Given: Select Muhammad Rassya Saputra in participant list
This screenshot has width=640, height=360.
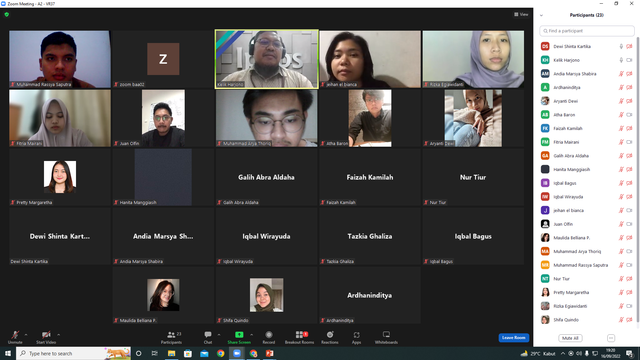Looking at the screenshot, I should point(587,265).
